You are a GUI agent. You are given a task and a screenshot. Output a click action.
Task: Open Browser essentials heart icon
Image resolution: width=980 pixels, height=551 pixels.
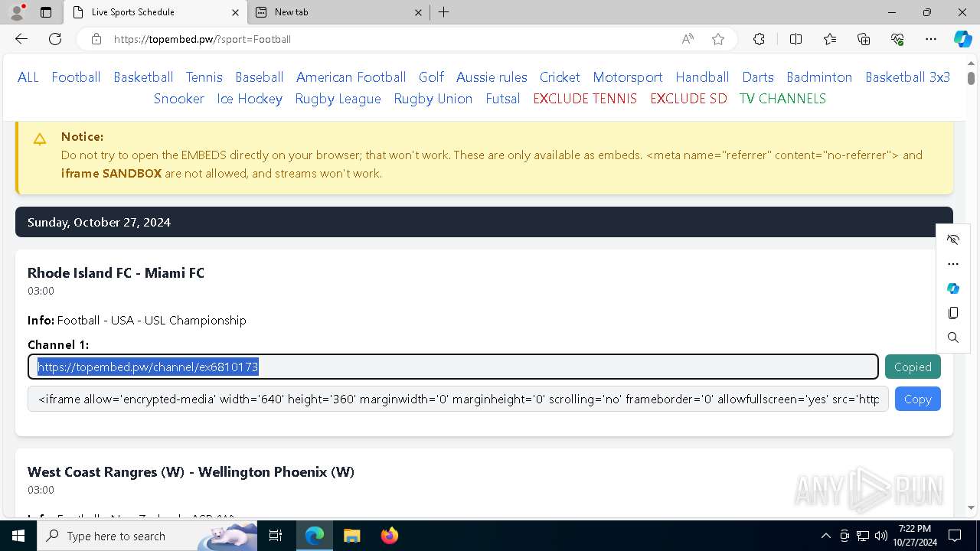(897, 39)
